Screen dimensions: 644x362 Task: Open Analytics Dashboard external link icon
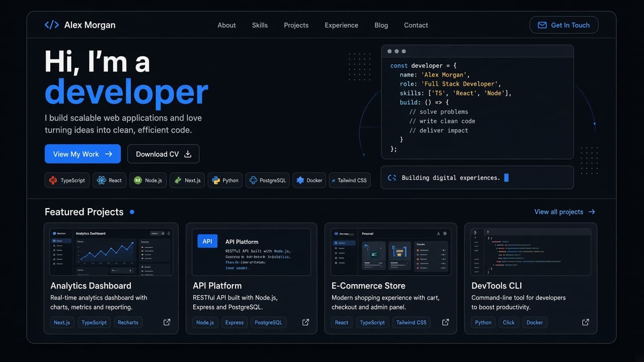click(167, 322)
